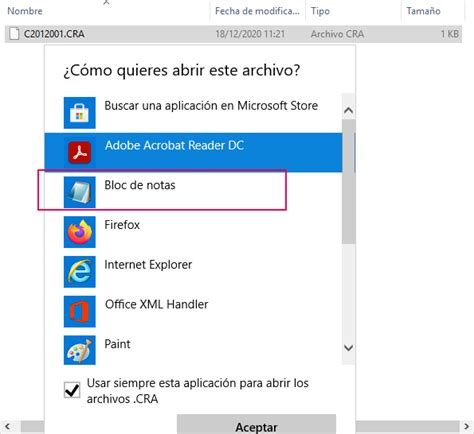Image resolution: width=474 pixels, height=434 pixels.
Task: Sort files by Tipo column
Action: tap(320, 11)
